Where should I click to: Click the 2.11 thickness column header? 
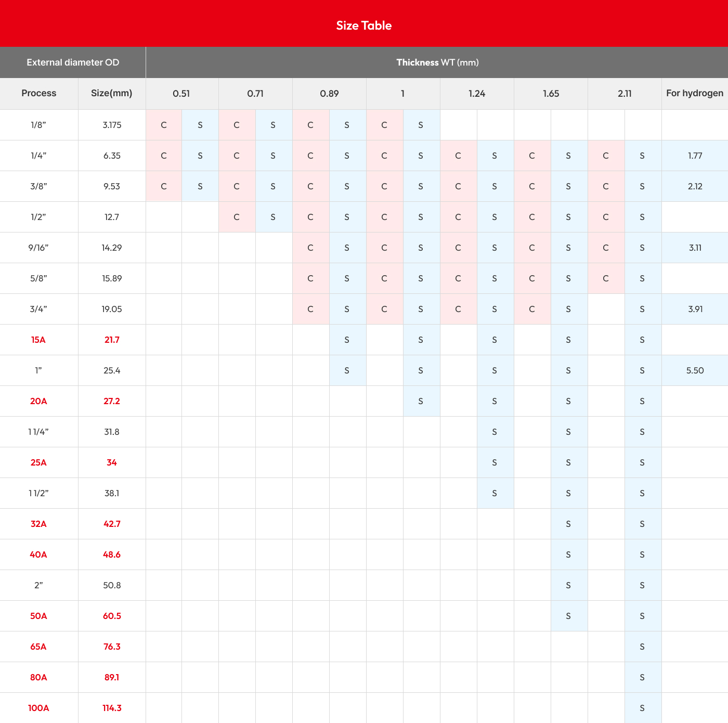click(x=625, y=94)
